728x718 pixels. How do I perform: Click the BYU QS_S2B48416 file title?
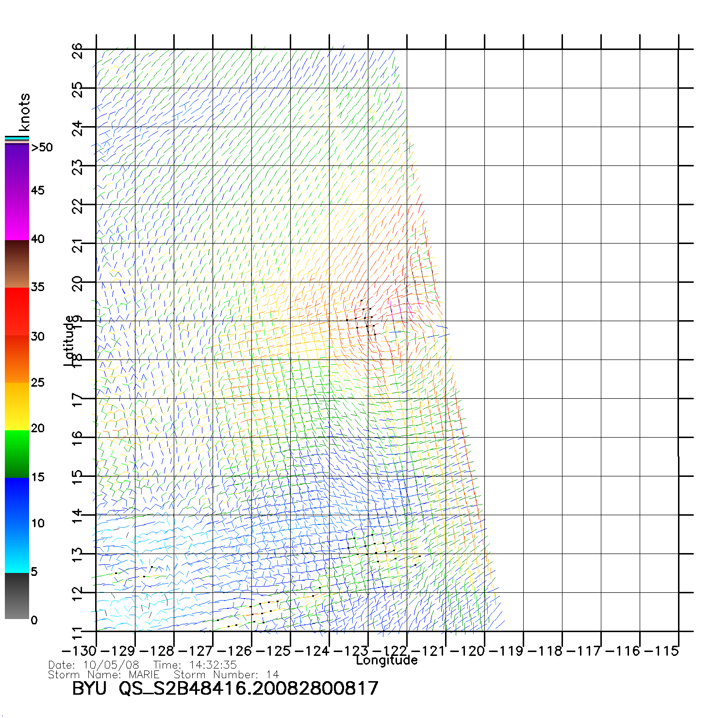[225, 688]
